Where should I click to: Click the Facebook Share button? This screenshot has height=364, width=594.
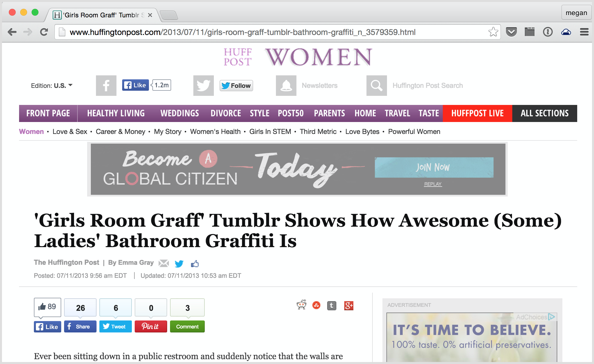[80, 326]
